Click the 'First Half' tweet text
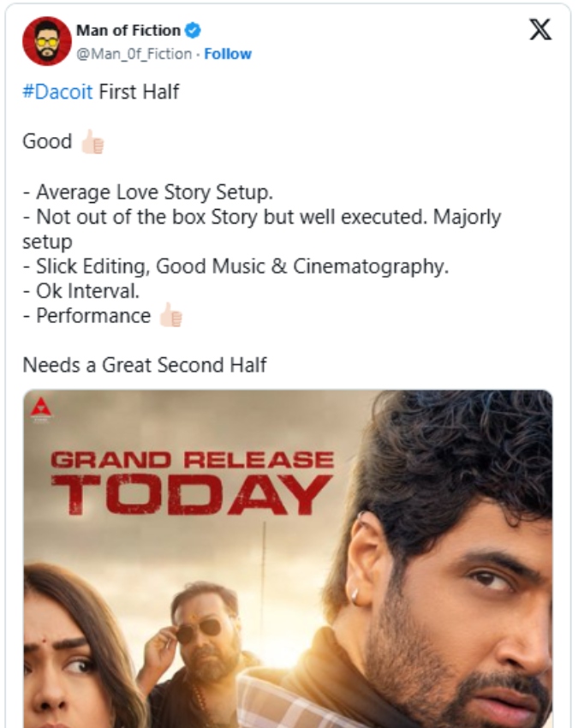 (139, 92)
